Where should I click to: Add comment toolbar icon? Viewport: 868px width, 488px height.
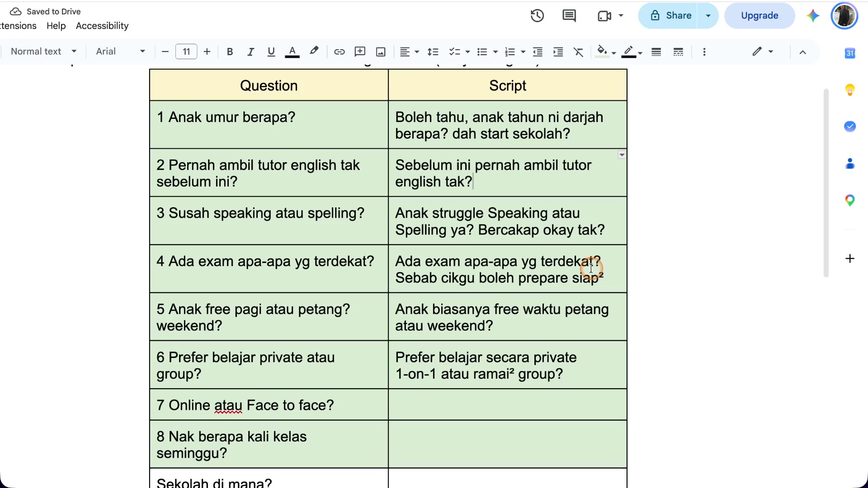click(x=360, y=52)
